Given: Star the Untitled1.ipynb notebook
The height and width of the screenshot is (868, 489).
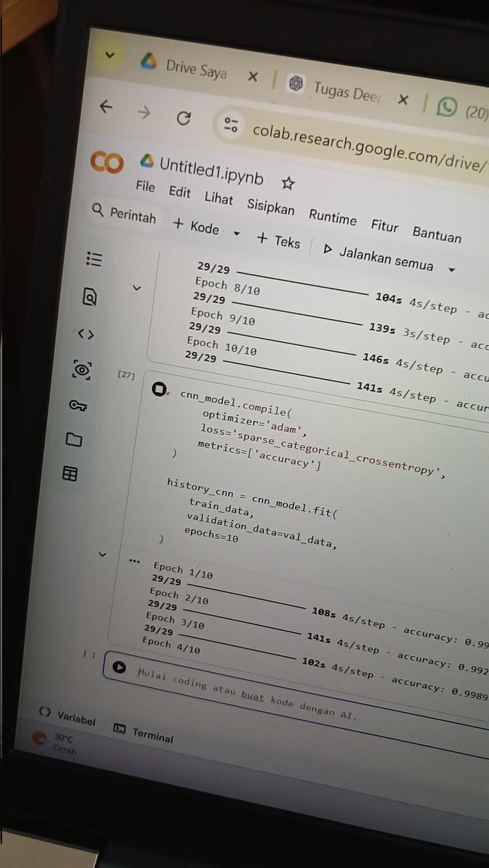Looking at the screenshot, I should pos(288,184).
